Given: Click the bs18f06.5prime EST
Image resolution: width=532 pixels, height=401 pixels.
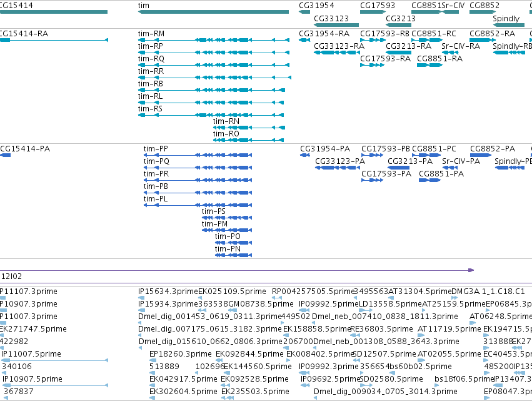Looking at the screenshot, I should click(437, 385).
